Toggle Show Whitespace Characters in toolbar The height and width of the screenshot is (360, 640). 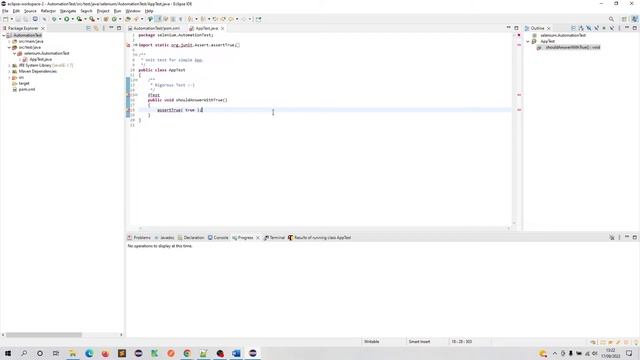coord(180,19)
